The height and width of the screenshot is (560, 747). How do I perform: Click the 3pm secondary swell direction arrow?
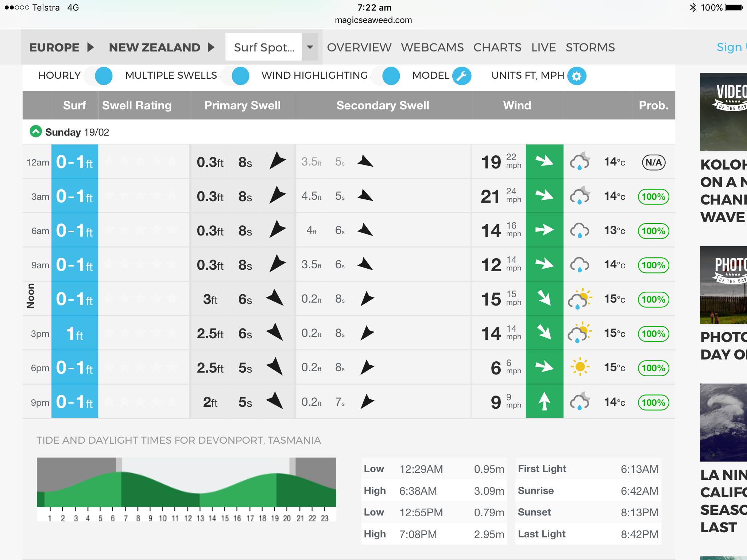(x=367, y=333)
